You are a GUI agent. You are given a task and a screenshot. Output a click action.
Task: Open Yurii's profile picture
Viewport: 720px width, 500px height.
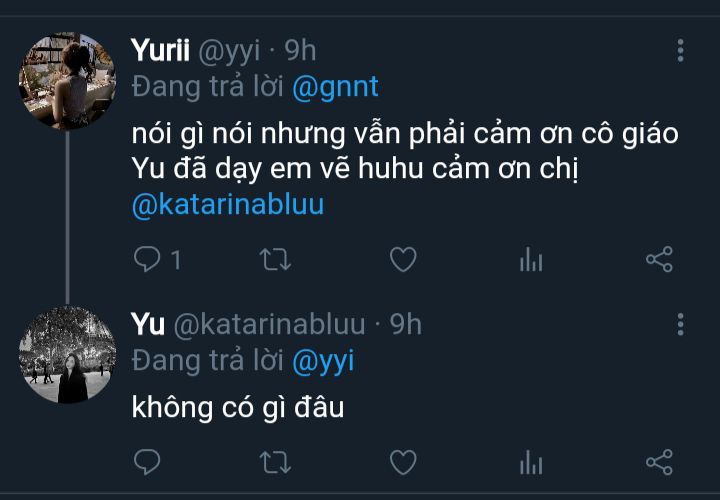coord(68,81)
